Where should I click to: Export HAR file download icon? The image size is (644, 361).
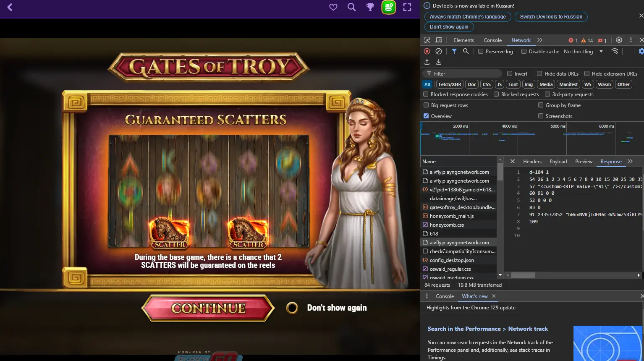[439, 62]
